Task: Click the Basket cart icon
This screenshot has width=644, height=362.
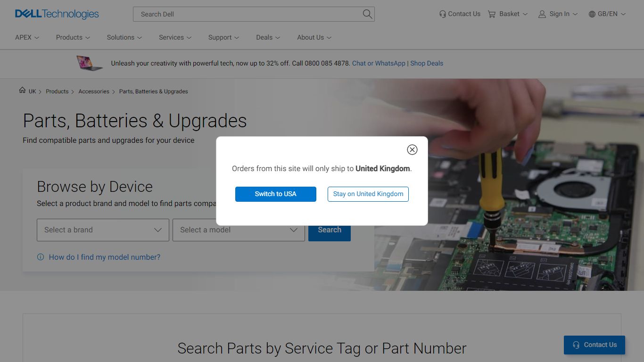Action: pyautogui.click(x=492, y=14)
